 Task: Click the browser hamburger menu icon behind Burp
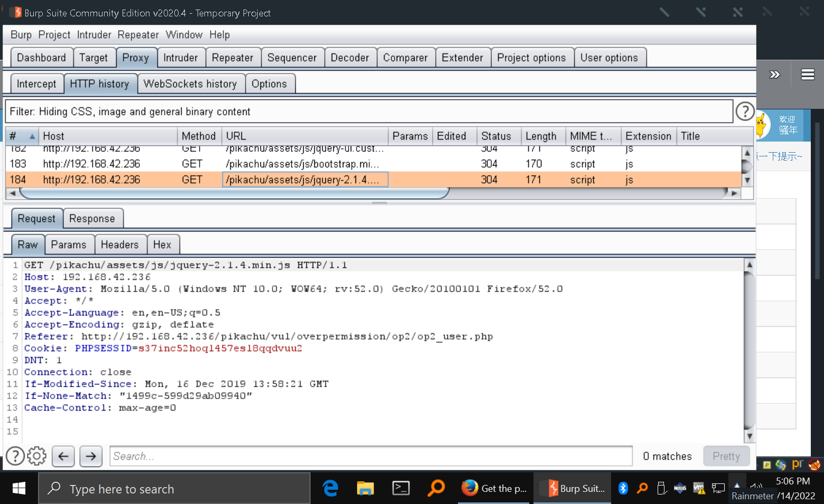point(808,74)
